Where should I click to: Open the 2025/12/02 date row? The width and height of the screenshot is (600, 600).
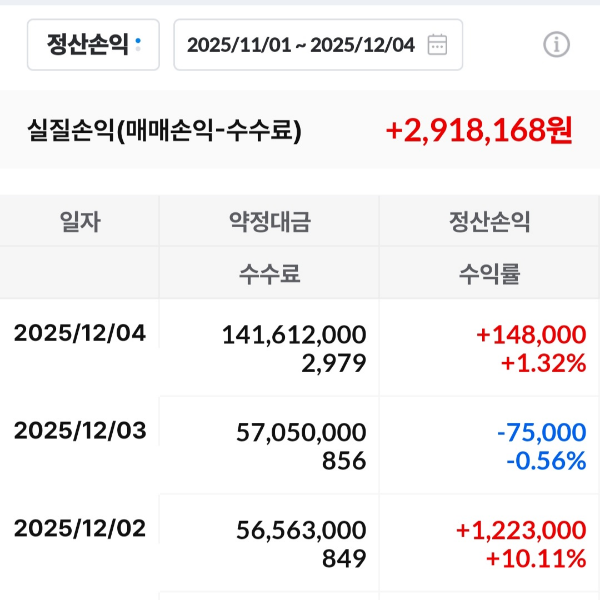pos(80,528)
